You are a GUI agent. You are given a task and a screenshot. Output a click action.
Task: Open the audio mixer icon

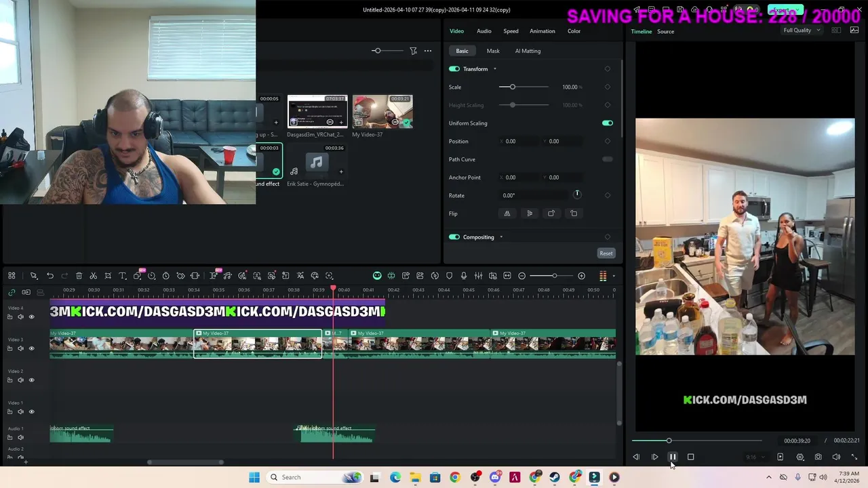point(478,276)
